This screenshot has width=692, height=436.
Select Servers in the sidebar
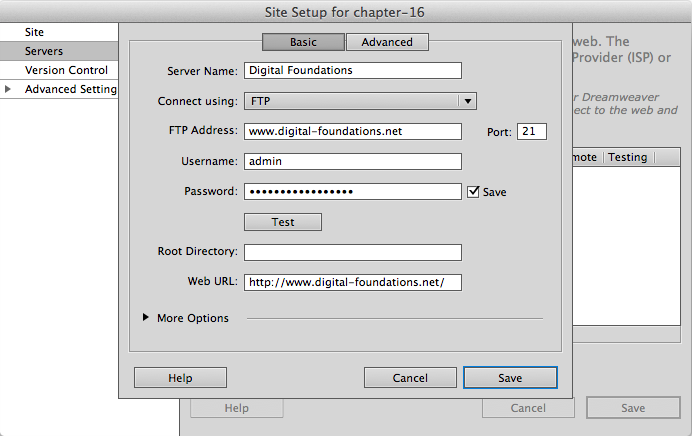point(44,51)
